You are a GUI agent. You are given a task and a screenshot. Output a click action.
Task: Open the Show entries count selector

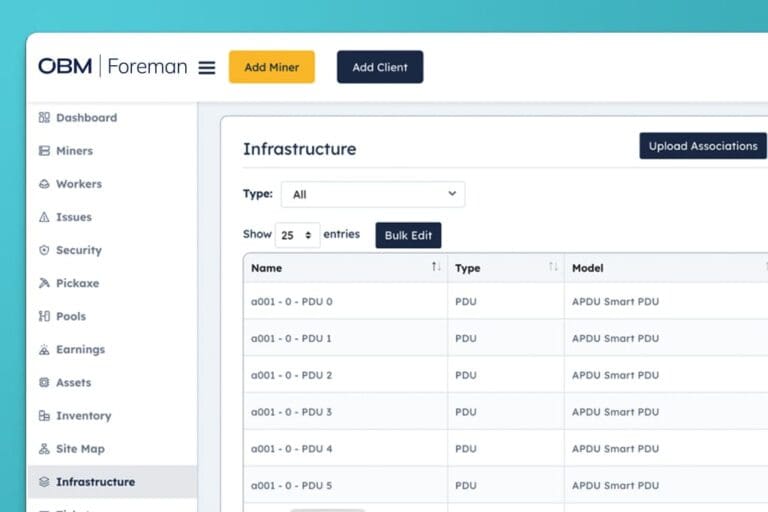coord(297,235)
